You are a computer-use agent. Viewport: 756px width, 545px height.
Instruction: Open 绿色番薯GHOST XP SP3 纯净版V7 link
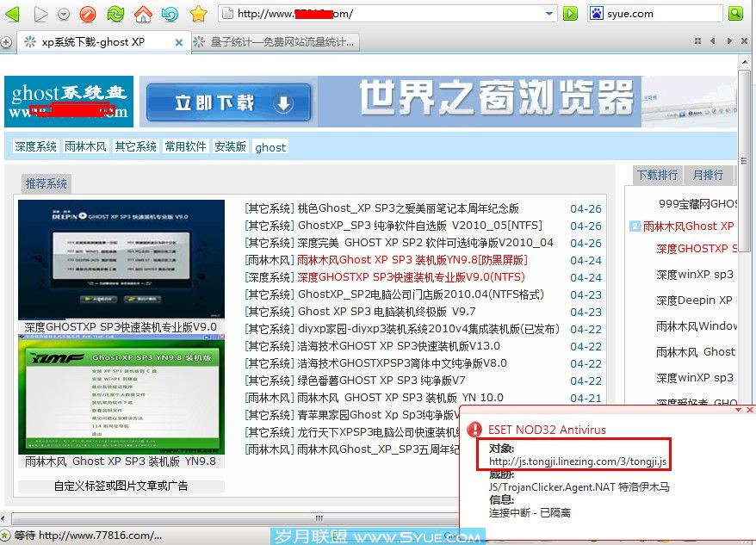coord(381,381)
